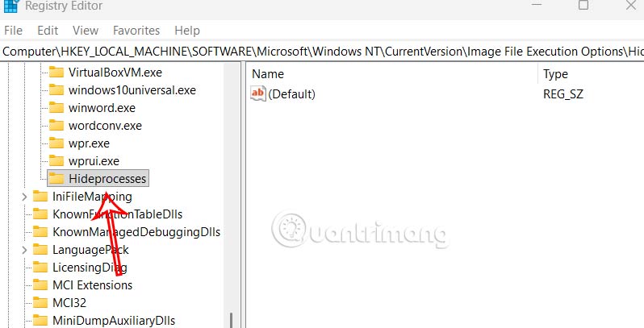Select the Hideprocesses key
Screen dimensions: 644x328
tap(107, 179)
